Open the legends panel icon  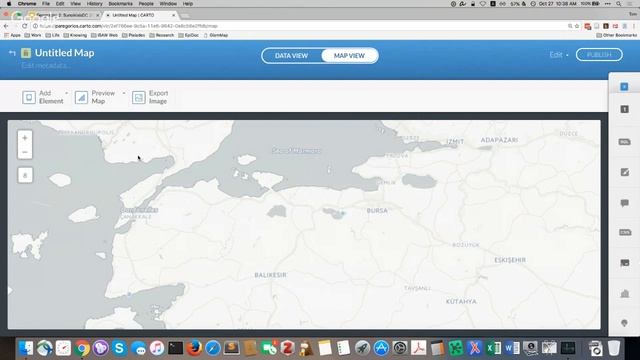[x=625, y=263]
